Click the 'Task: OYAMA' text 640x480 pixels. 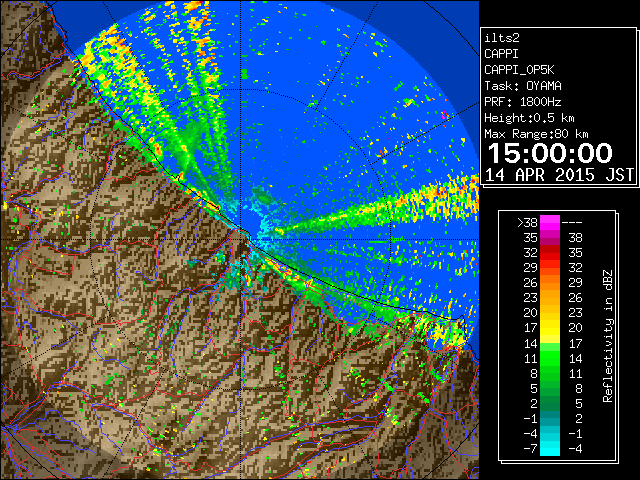[523, 86]
